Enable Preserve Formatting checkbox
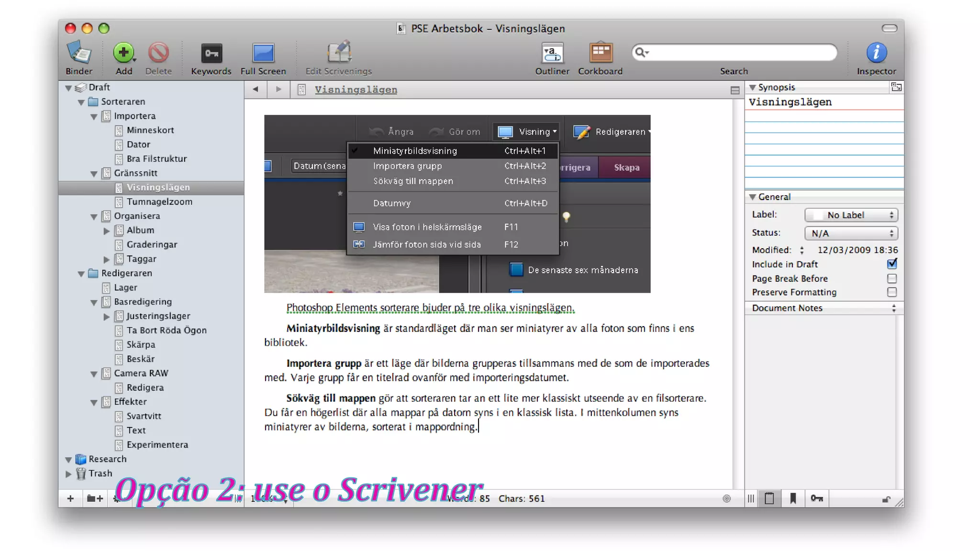 (x=892, y=292)
